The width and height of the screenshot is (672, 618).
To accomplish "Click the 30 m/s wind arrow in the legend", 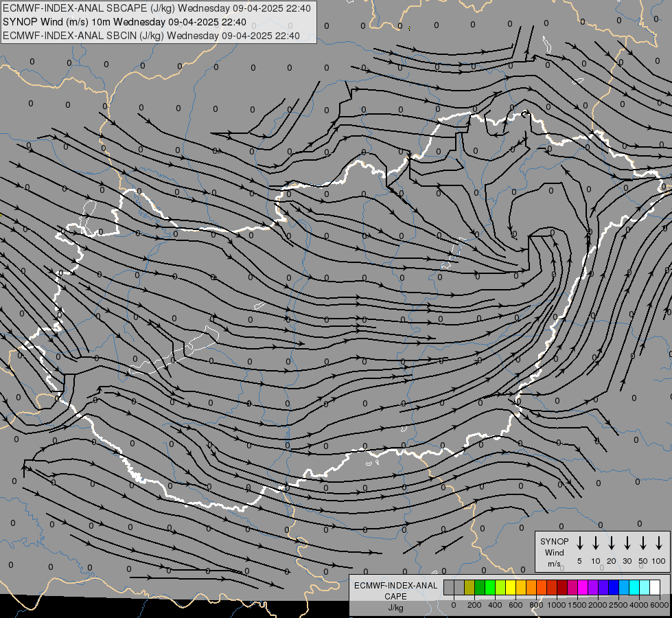I will (627, 543).
